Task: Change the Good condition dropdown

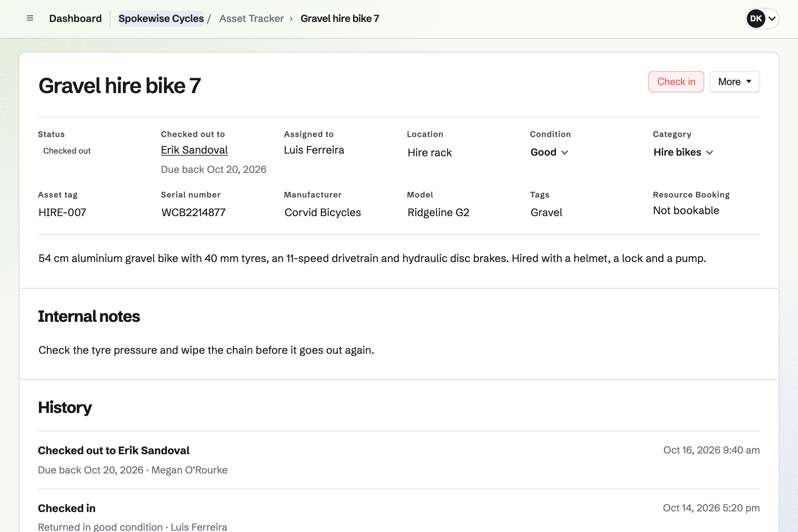Action: coord(549,152)
